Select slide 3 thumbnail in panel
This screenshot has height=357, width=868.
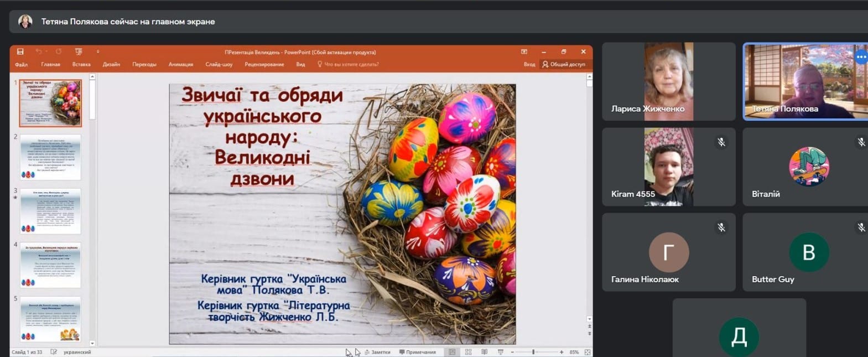(x=50, y=211)
